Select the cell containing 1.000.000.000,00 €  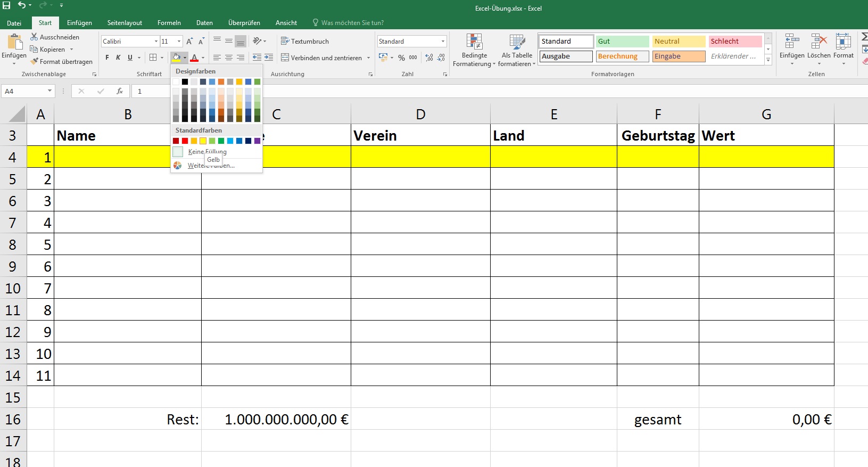(276, 419)
